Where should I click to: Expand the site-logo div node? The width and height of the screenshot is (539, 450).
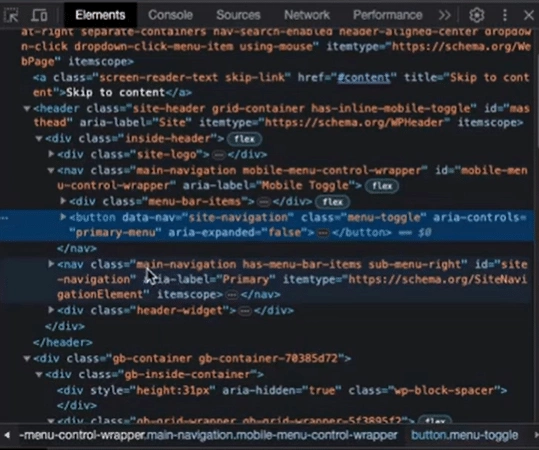(51, 154)
